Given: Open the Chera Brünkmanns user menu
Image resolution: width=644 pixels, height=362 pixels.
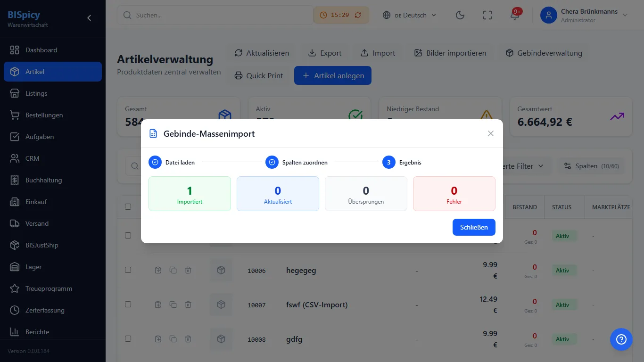Looking at the screenshot, I should point(585,15).
